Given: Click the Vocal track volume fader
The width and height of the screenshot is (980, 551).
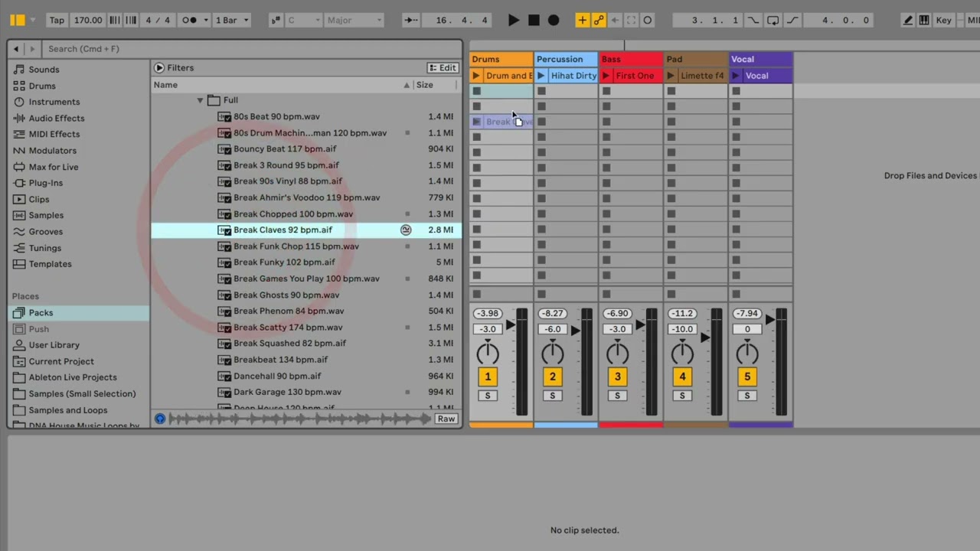Looking at the screenshot, I should 771,319.
